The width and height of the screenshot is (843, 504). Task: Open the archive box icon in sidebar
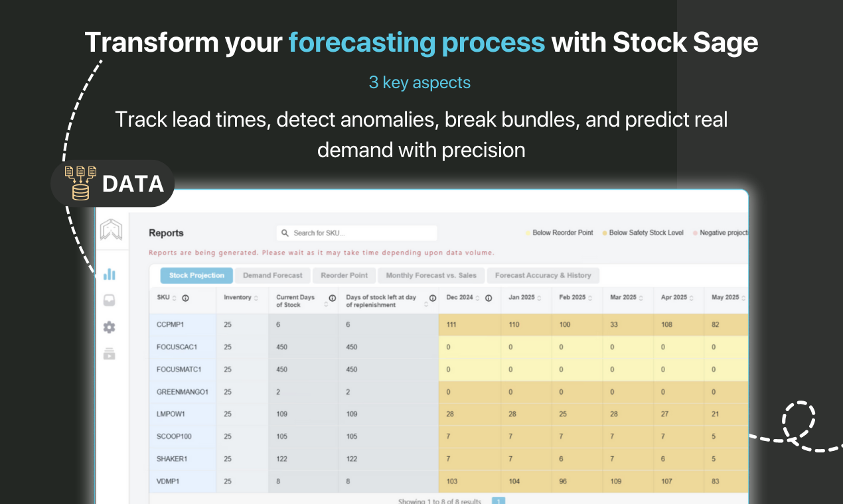point(110,353)
